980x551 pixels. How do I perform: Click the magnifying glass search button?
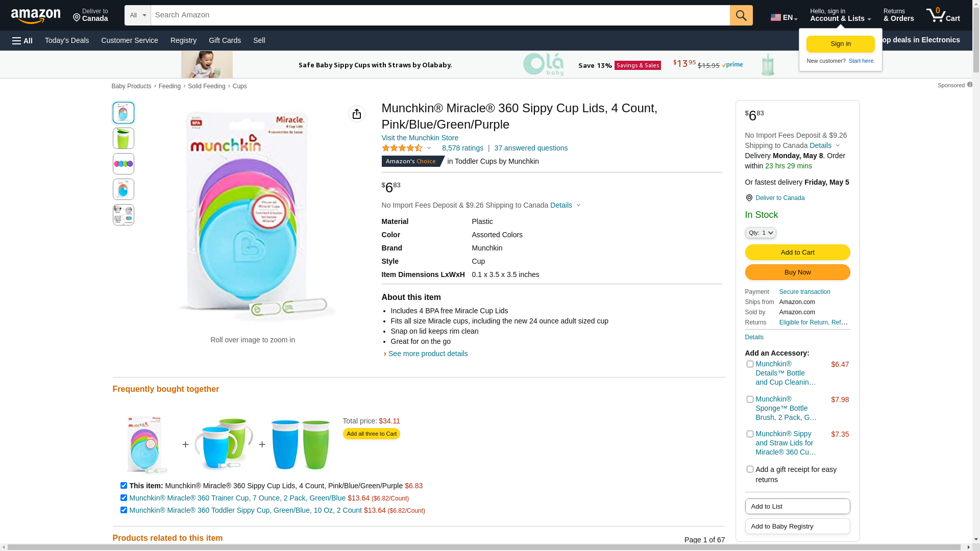pos(741,15)
